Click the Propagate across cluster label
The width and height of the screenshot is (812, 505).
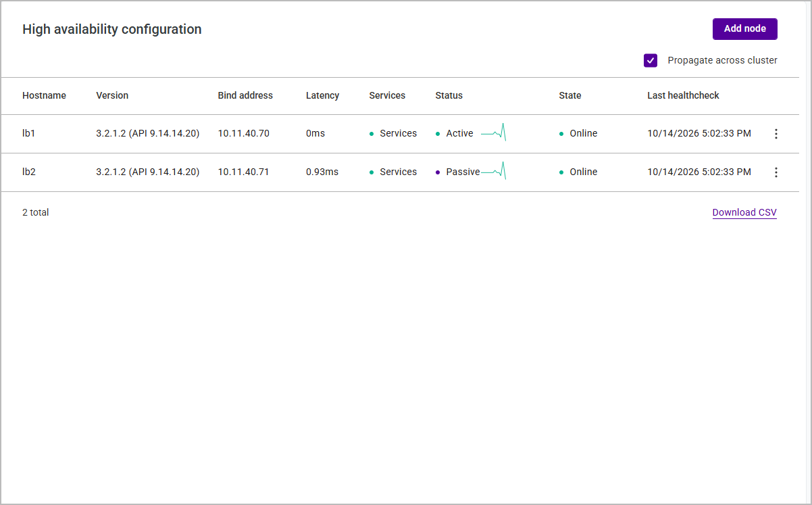(x=722, y=60)
